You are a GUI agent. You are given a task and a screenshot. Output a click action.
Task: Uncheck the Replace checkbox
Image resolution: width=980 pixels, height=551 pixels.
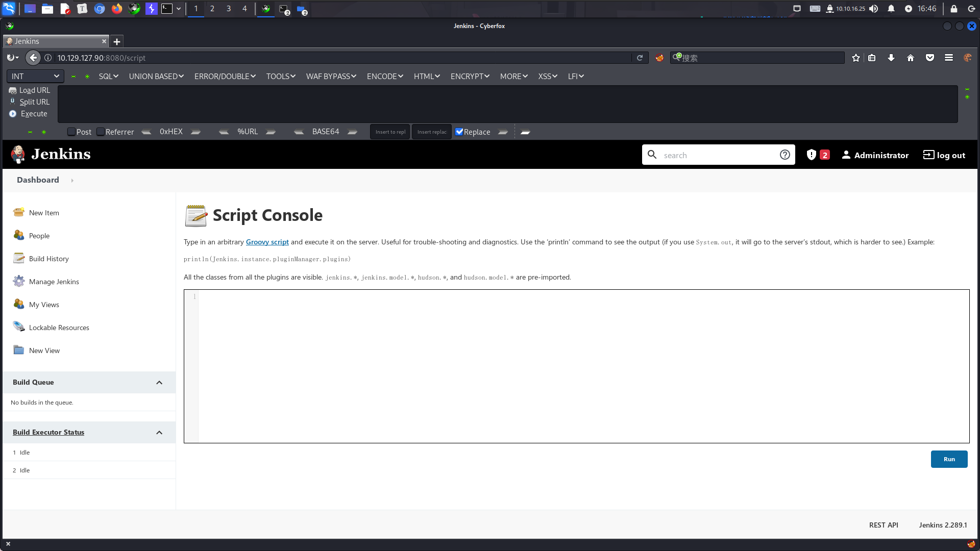(459, 132)
